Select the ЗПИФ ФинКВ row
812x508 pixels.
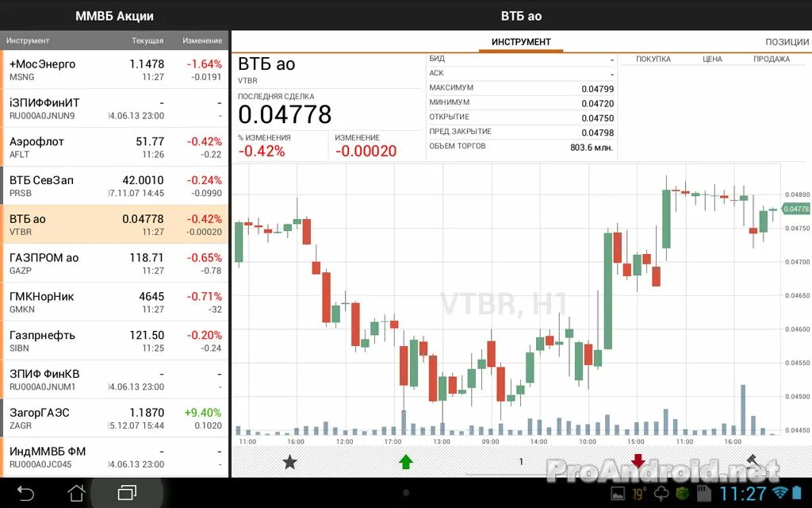tap(114, 379)
